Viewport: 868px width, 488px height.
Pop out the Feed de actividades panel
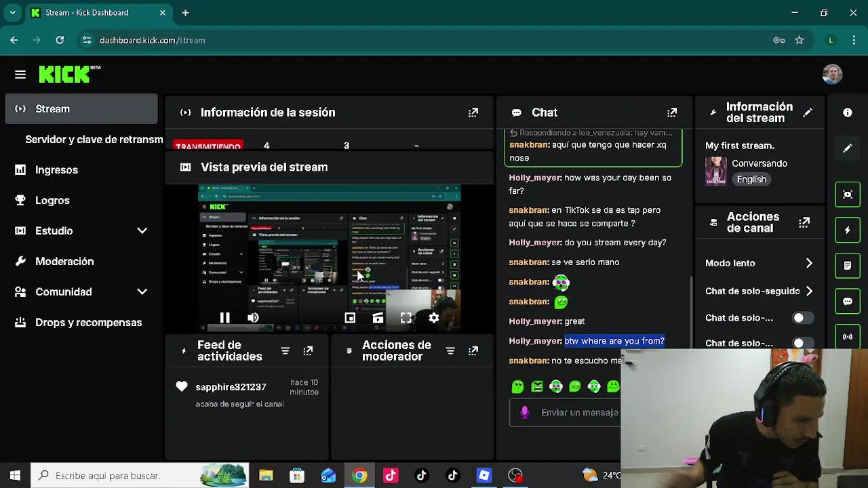coord(308,350)
